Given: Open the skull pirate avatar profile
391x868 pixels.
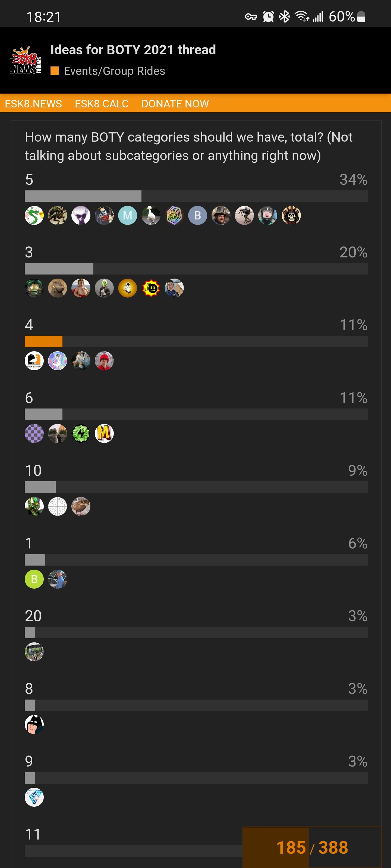Looking at the screenshot, I should point(291,215).
